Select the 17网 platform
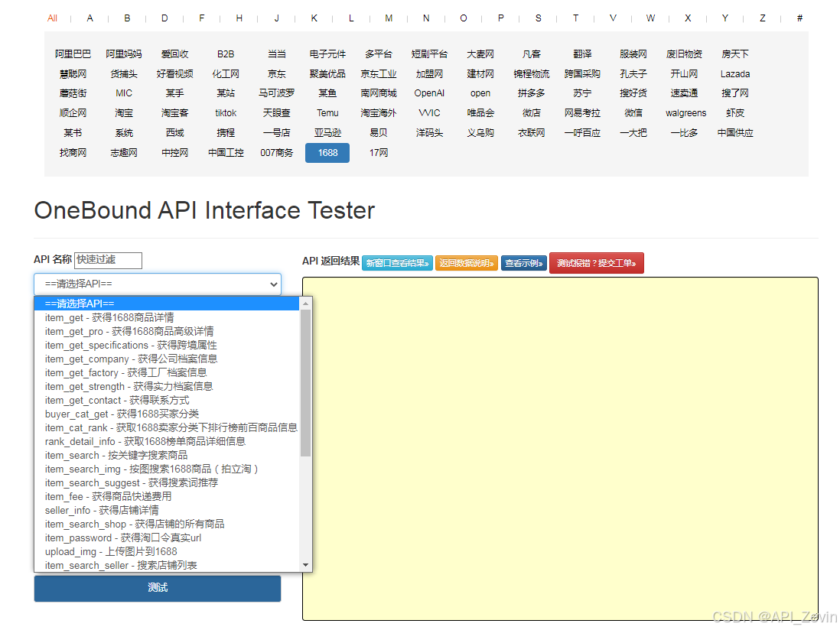This screenshot has width=840, height=630. [378, 153]
